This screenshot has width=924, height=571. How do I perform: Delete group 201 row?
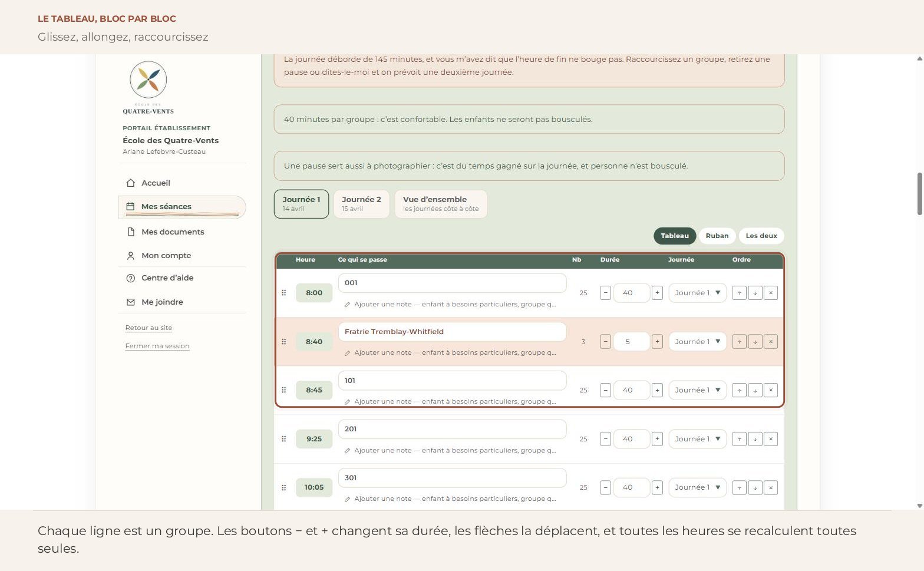[x=771, y=439]
